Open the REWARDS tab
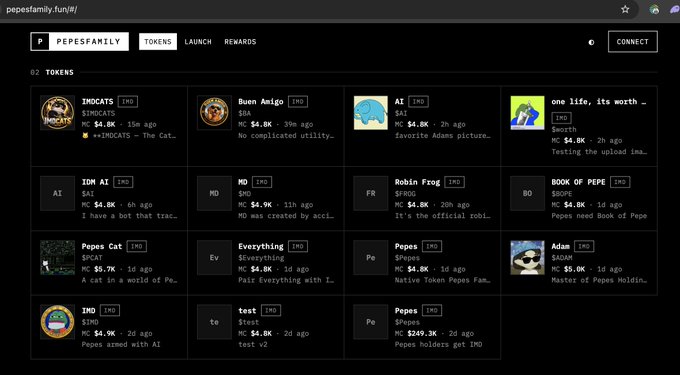Viewport: 680px width, 375px height. [240, 42]
